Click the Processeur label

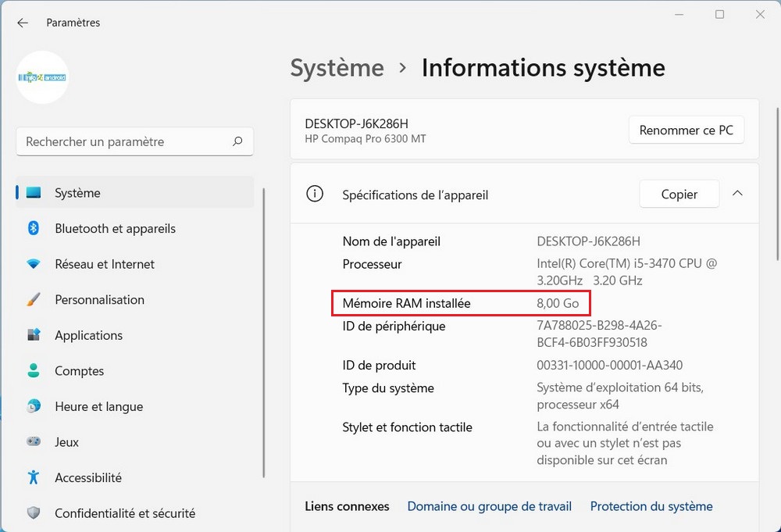[x=372, y=264]
